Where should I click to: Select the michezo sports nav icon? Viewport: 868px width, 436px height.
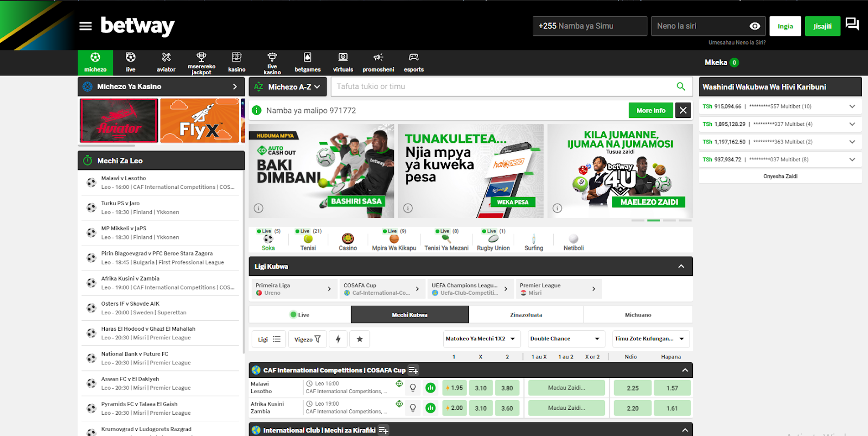95,62
